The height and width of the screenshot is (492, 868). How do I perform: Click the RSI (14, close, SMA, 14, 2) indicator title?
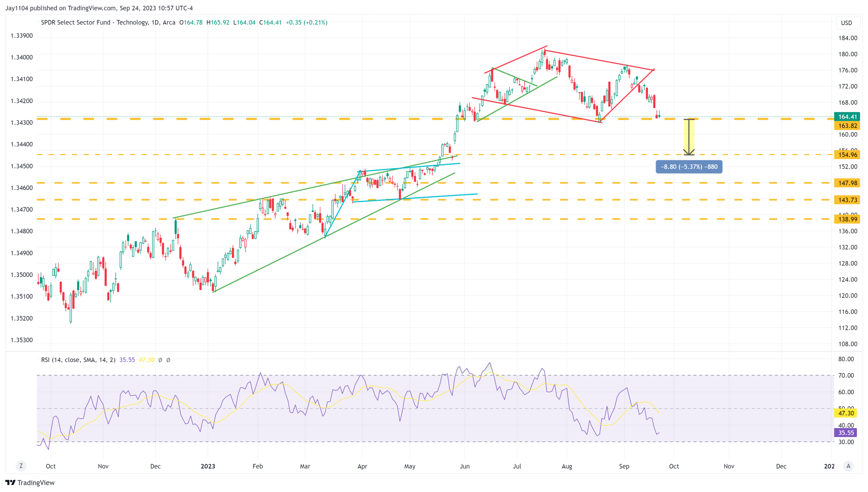[x=78, y=360]
